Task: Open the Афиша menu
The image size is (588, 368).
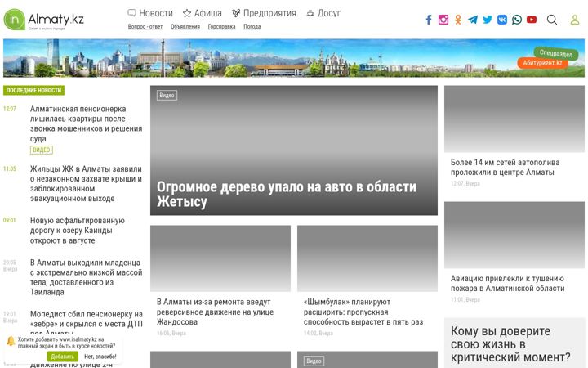Action: 207,13
